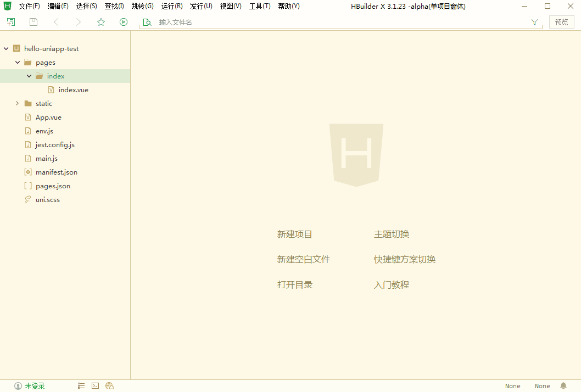
Task: Click the 打开目录 link
Action: (x=294, y=285)
